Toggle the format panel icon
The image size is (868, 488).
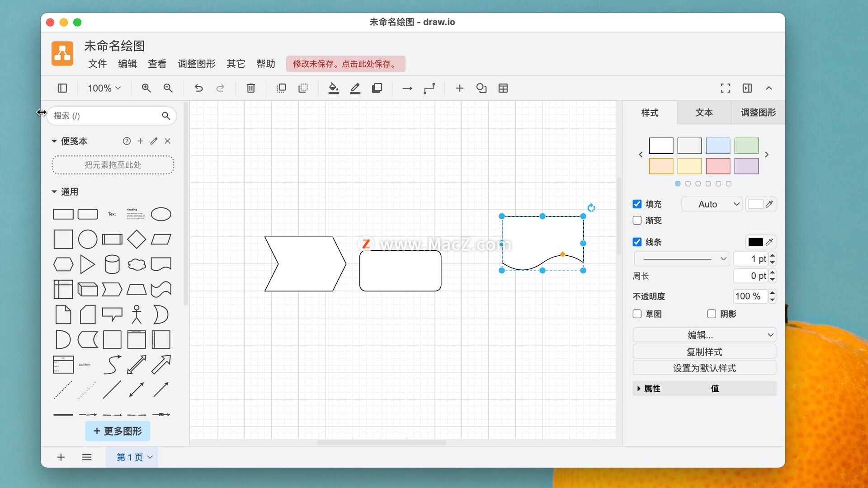pyautogui.click(x=747, y=88)
